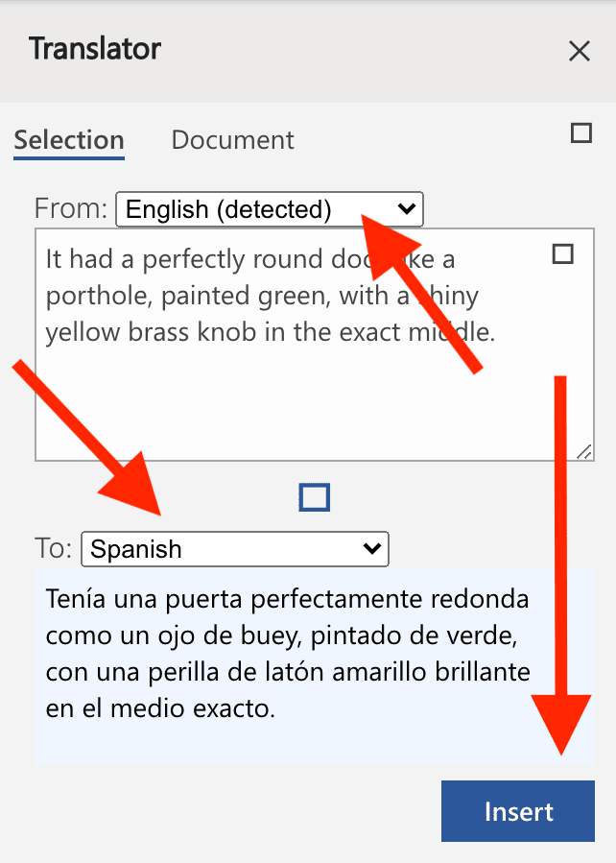Change the detected English source language

click(269, 209)
